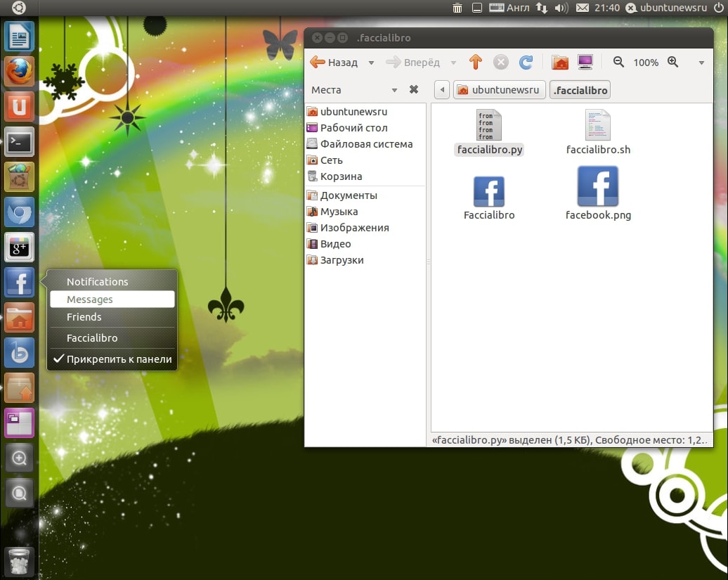Select faccialibro.sh file
728x580 pixels.
(x=598, y=132)
